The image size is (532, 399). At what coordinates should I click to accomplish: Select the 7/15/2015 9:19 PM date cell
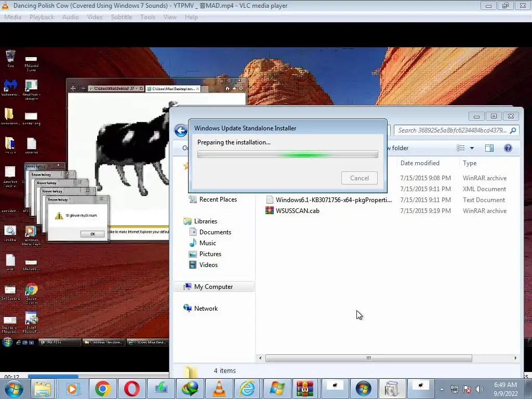point(425,211)
